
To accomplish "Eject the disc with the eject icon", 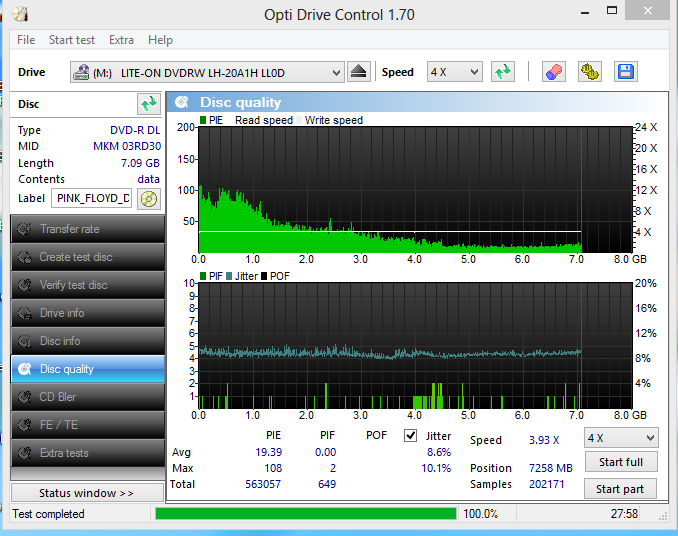I will click(x=358, y=72).
